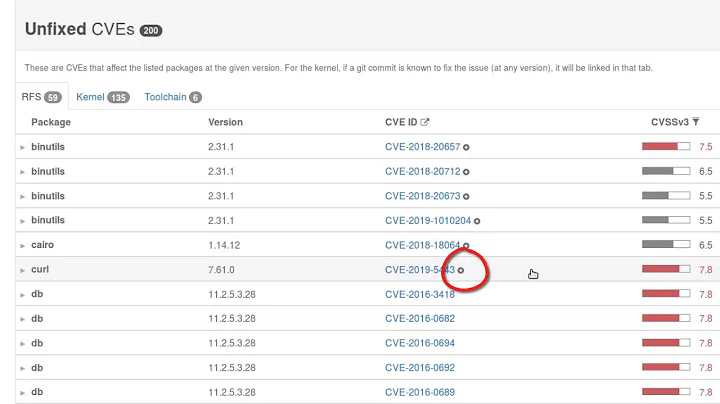Open the CVE-2016-0689 link
This screenshot has height=404, width=720.
click(420, 392)
